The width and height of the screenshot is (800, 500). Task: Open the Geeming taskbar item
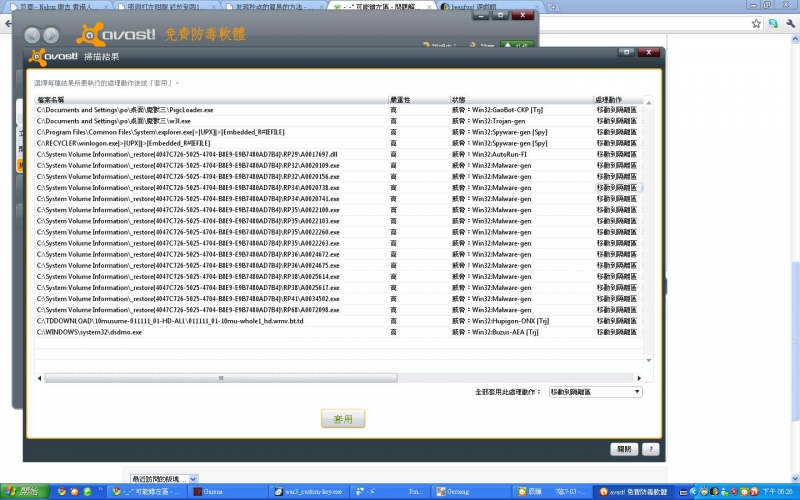470,492
